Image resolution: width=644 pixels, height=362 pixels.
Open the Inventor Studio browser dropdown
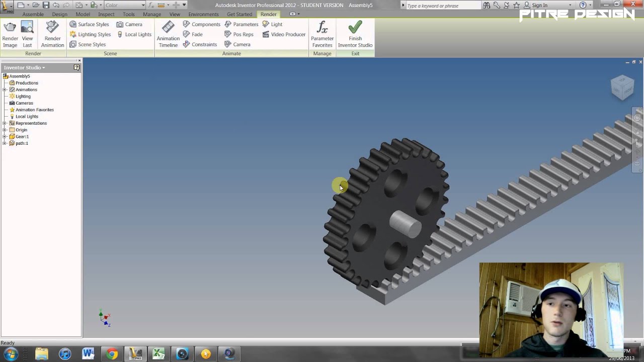[x=24, y=67]
